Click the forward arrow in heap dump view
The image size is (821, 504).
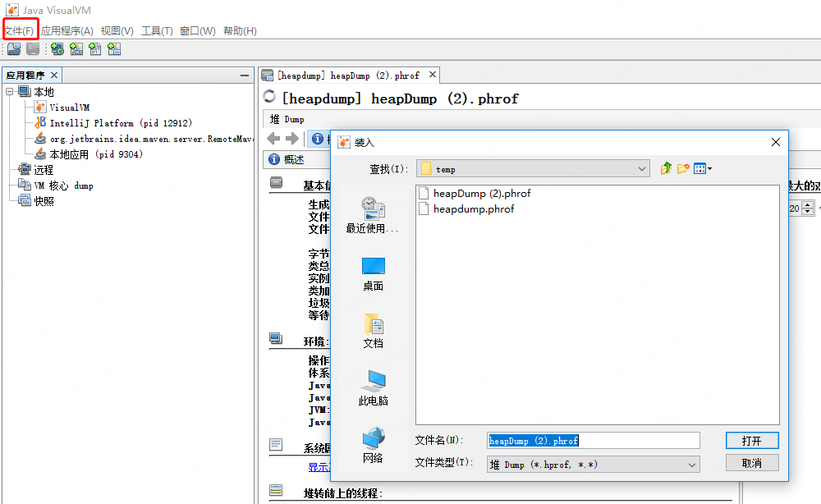pyautogui.click(x=292, y=139)
